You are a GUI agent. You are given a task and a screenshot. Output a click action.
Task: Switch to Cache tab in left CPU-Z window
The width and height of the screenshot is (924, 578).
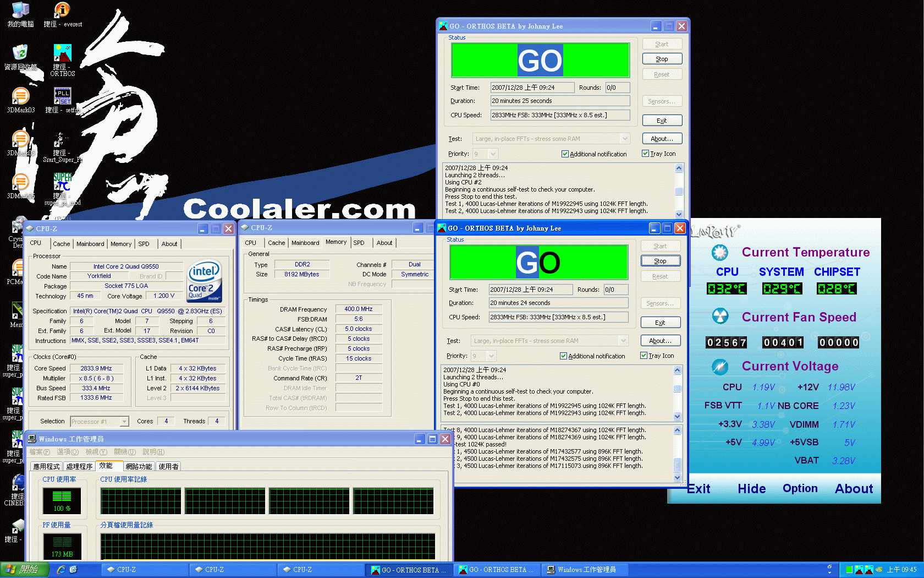click(x=62, y=244)
